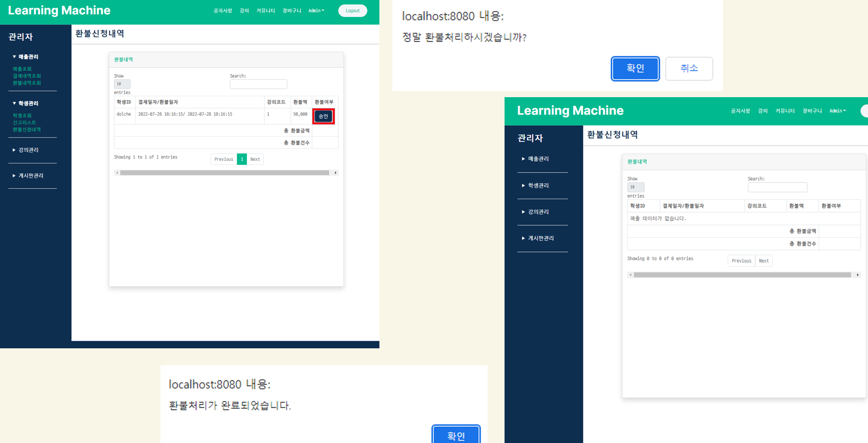This screenshot has width=868, height=443.
Task: Confirm the '정말 환불처리하시겠습니까?' dialog with 확인
Action: click(635, 68)
